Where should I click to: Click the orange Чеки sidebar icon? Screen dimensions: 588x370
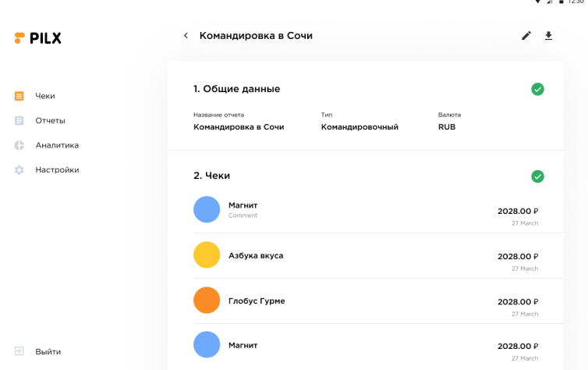pos(19,96)
